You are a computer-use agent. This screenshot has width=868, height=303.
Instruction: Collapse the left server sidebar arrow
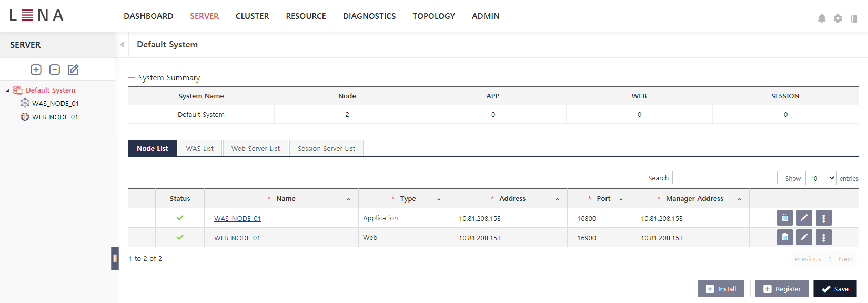pyautogui.click(x=122, y=45)
